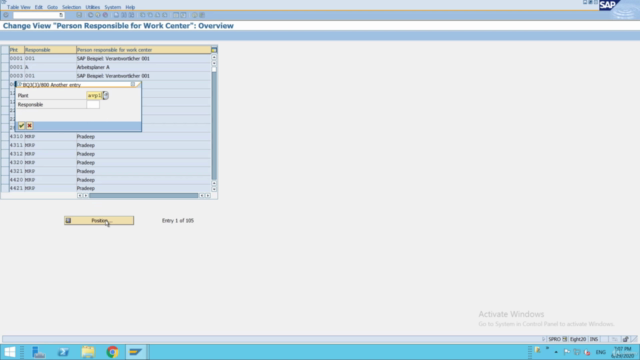The height and width of the screenshot is (360, 640).
Task: Select the row for plant 4310 MRP
Action: point(5,137)
